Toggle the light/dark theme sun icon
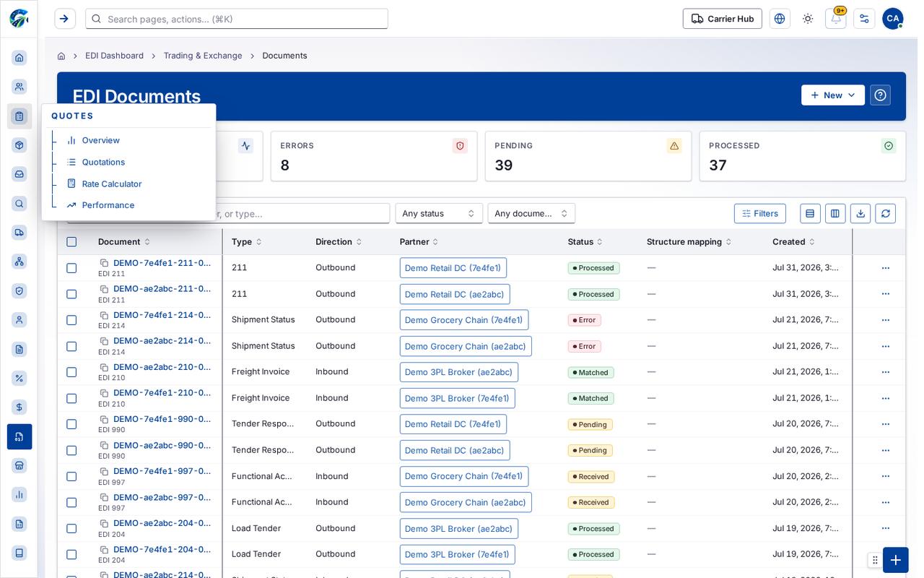Viewport: 924px width, 578px height. pyautogui.click(x=808, y=19)
